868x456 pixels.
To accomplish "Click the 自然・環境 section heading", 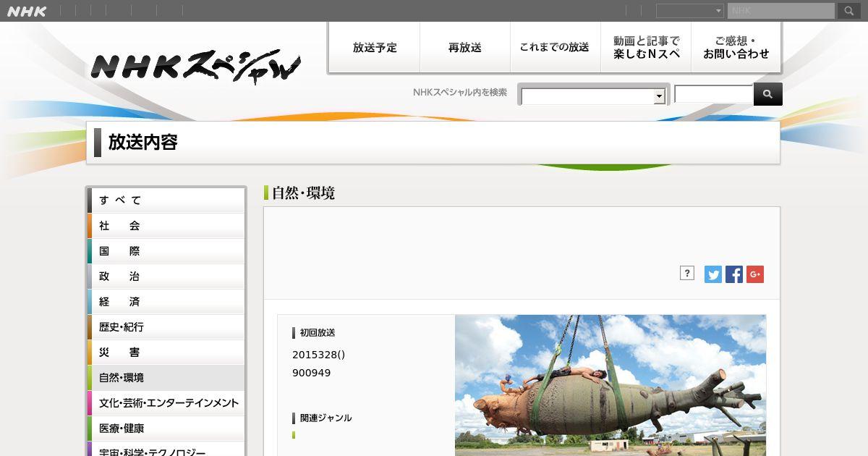I will click(303, 193).
